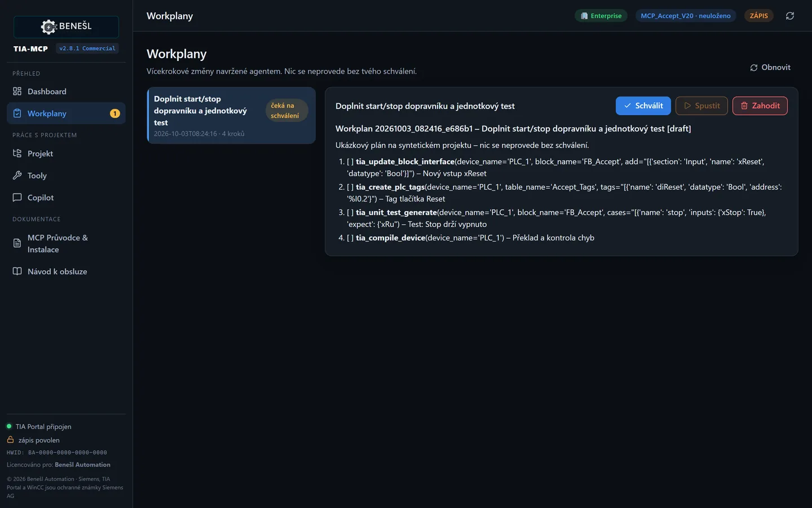Click the refresh icon in top bar
Screen dimensions: 812x508
[x=790, y=16]
